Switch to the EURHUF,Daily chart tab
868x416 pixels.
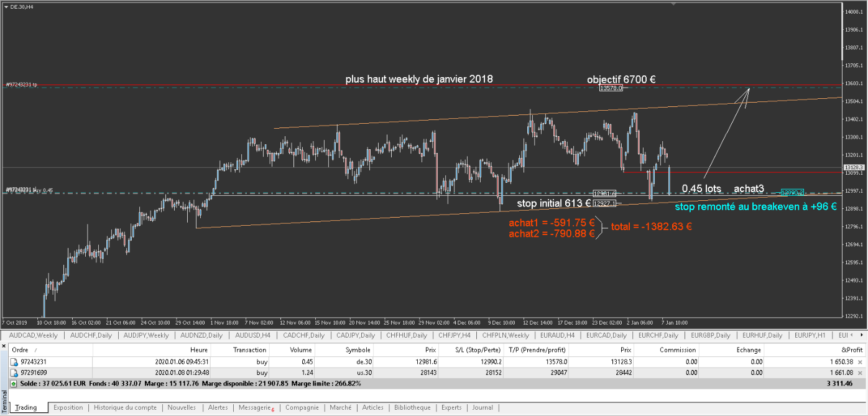(763, 335)
